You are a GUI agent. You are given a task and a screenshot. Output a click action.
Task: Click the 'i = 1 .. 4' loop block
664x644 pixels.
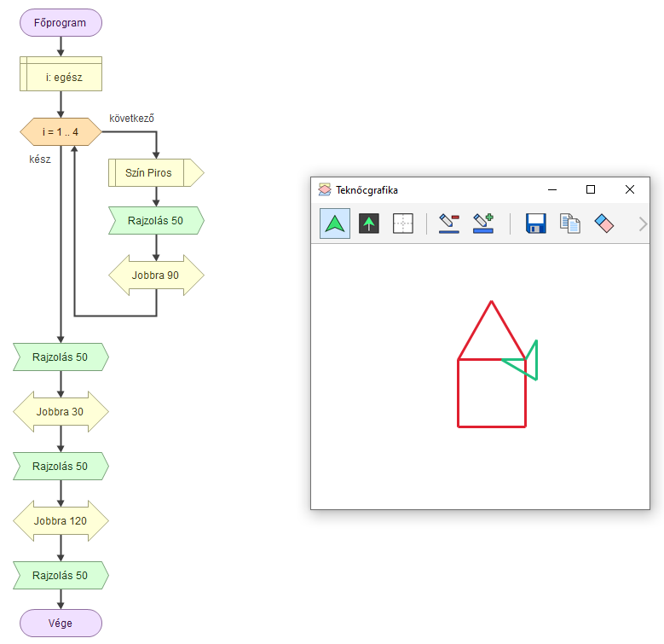[x=61, y=131]
